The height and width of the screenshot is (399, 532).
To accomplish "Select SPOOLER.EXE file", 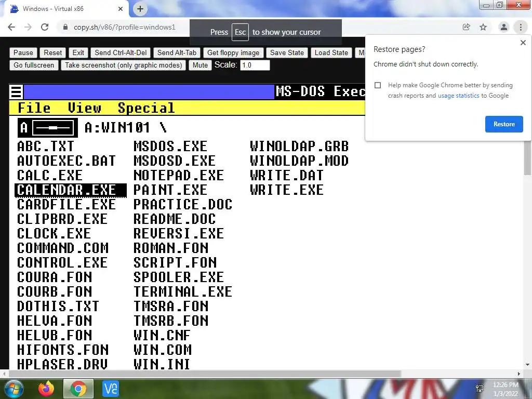I will (179, 277).
